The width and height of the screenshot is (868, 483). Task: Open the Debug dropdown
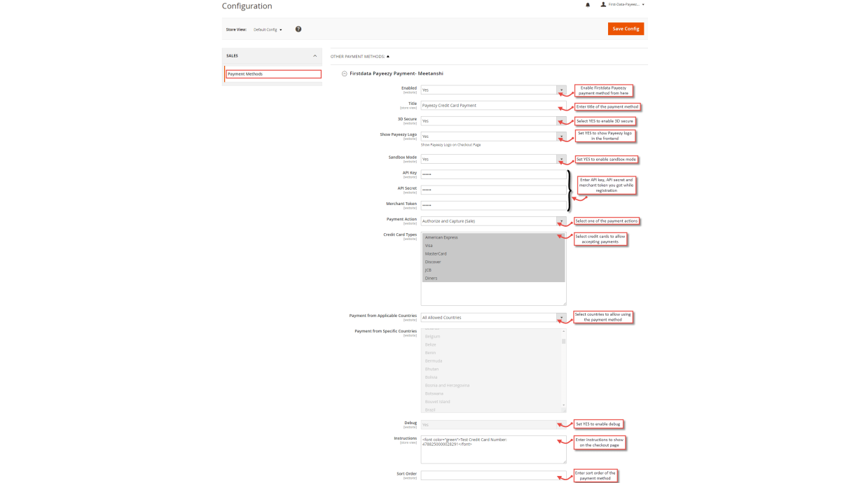point(493,425)
